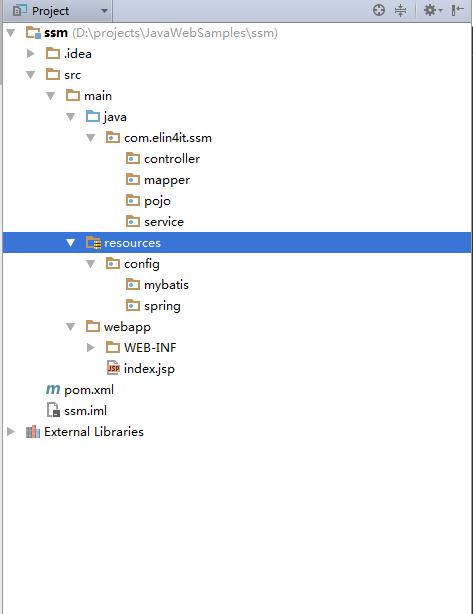Select the "com.elin4it.ssm" package label
The width and height of the screenshot is (473, 614).
[168, 138]
